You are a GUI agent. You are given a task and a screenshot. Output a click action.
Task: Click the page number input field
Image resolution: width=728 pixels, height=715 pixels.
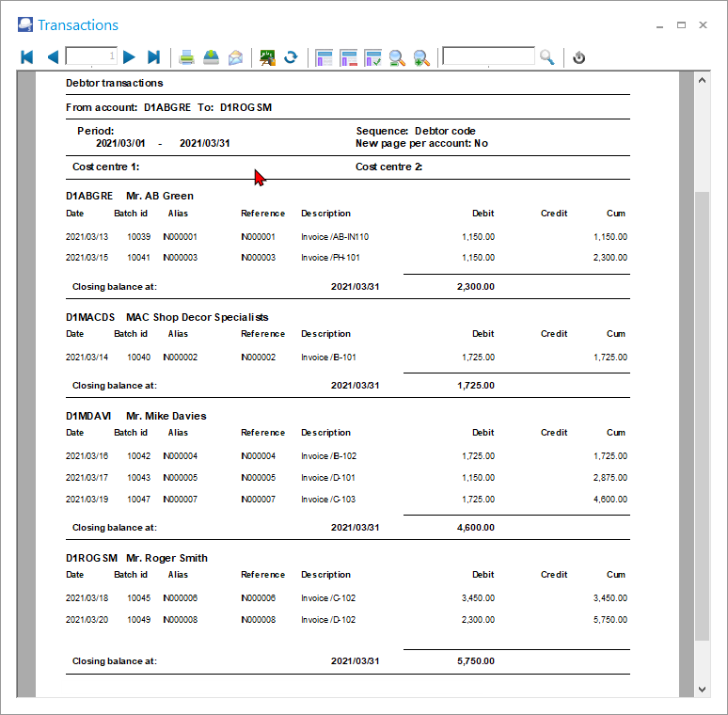click(x=91, y=57)
